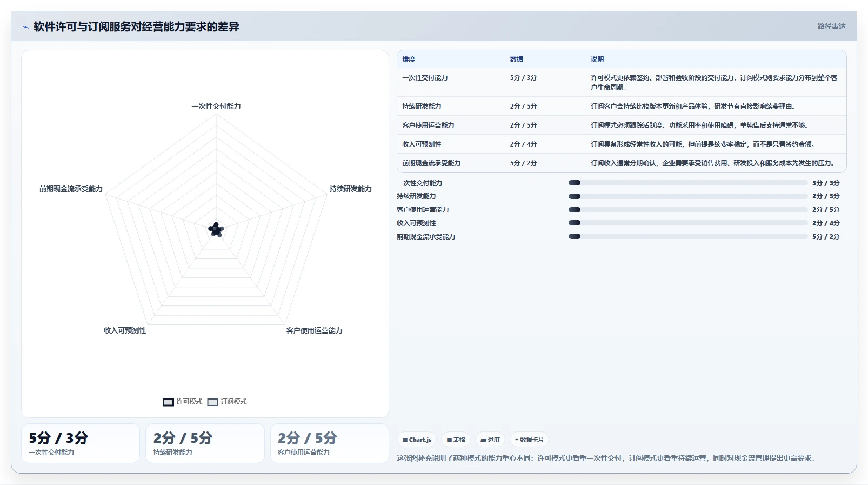Click the 5分 / 3分 stat card

click(x=81, y=443)
